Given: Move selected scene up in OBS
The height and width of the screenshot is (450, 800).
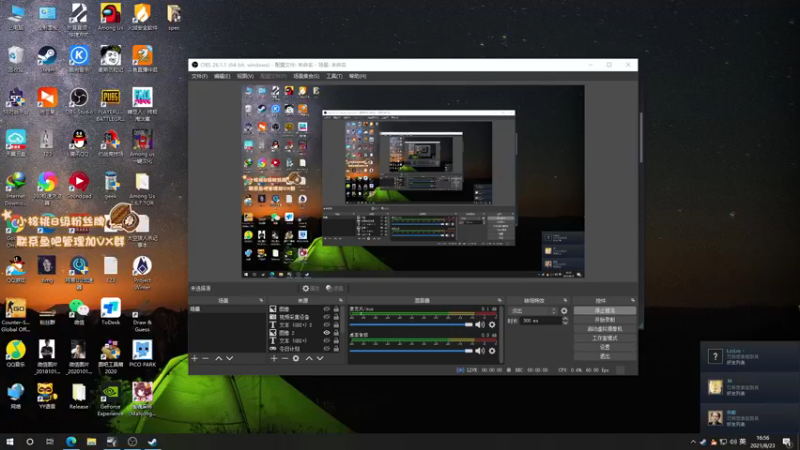Looking at the screenshot, I should [218, 358].
